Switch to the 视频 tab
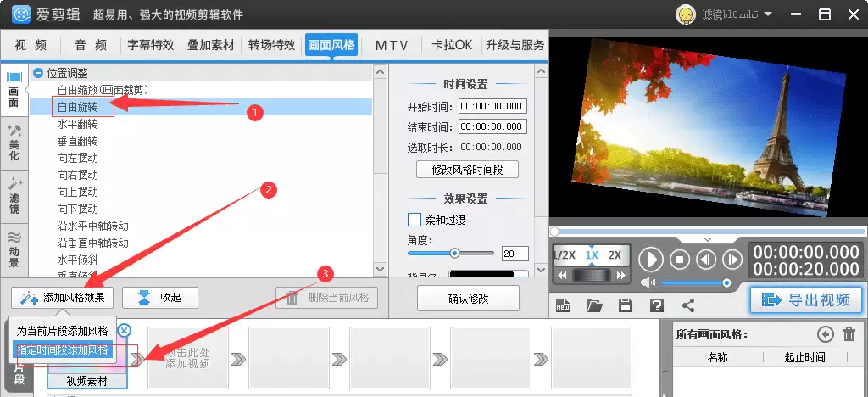The width and height of the screenshot is (868, 397). pos(31,46)
